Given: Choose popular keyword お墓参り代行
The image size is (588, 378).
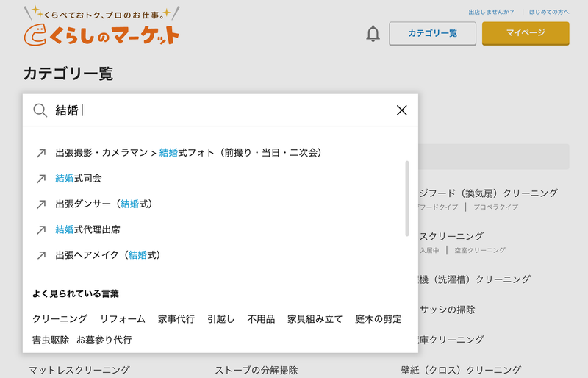Looking at the screenshot, I should [x=104, y=340].
